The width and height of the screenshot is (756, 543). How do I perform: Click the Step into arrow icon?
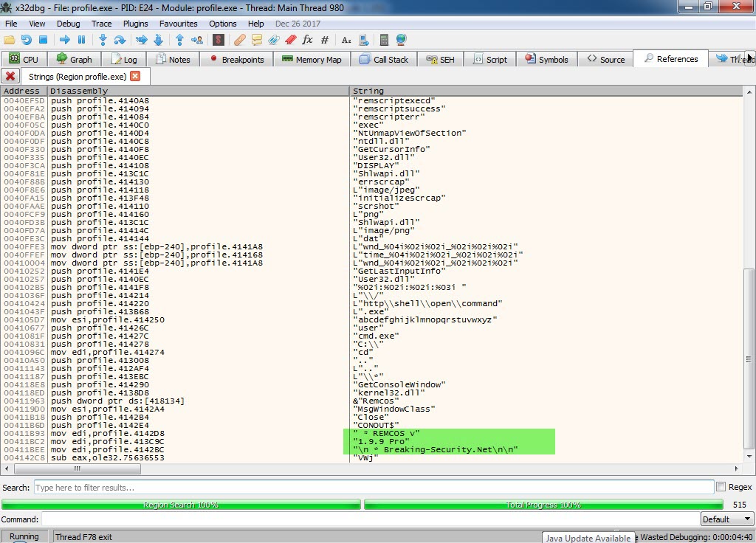click(103, 40)
